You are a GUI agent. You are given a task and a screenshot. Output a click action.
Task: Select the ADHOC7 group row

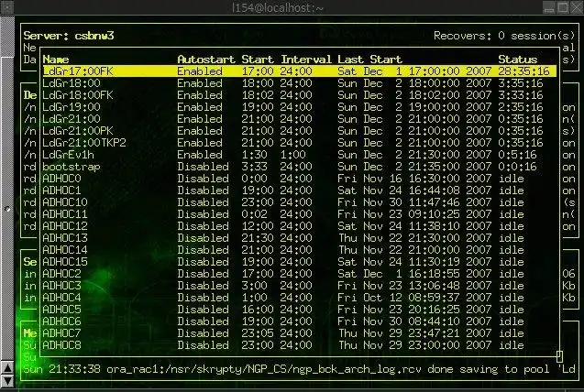pyautogui.click(x=300, y=332)
